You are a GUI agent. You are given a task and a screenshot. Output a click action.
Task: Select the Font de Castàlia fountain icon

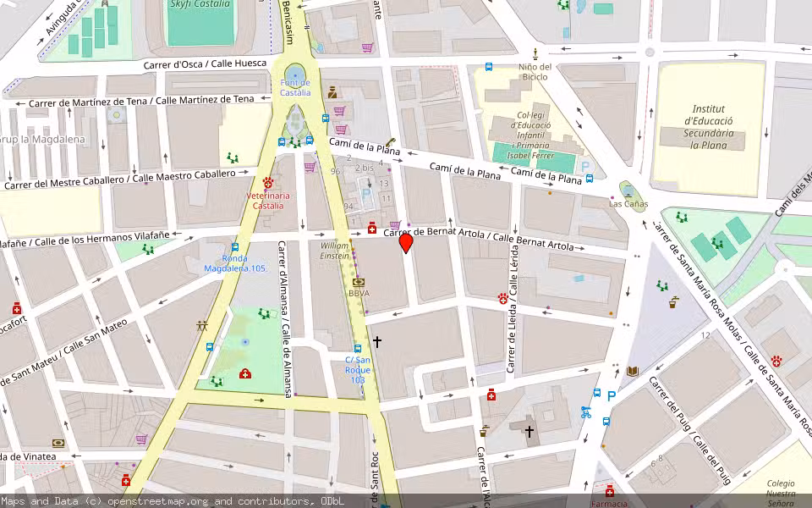(295, 75)
